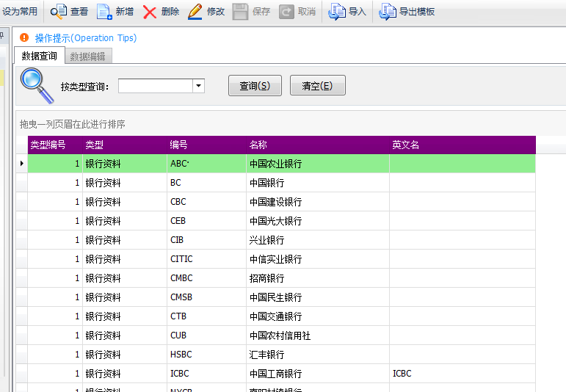
Task: Select the 中国民生银行 cell
Action: [x=318, y=297]
